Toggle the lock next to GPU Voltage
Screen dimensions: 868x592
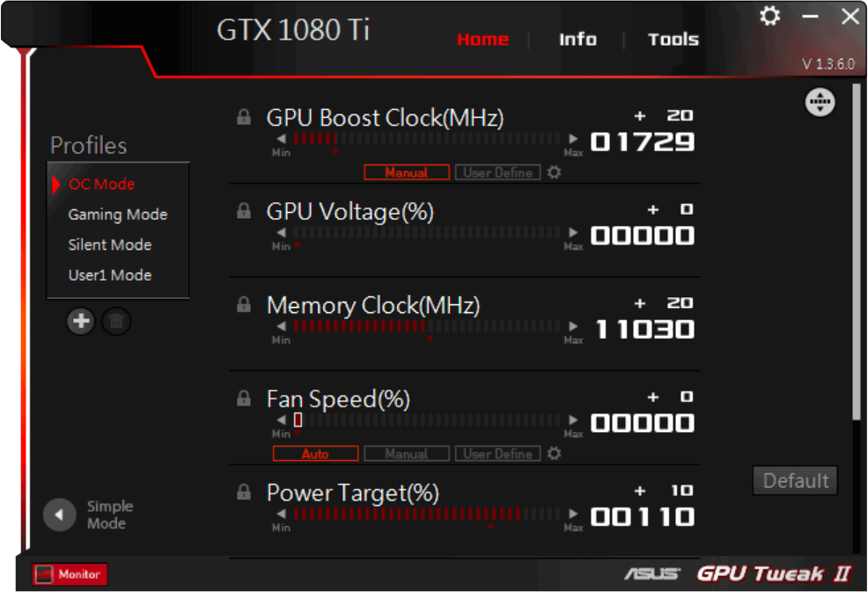click(244, 211)
